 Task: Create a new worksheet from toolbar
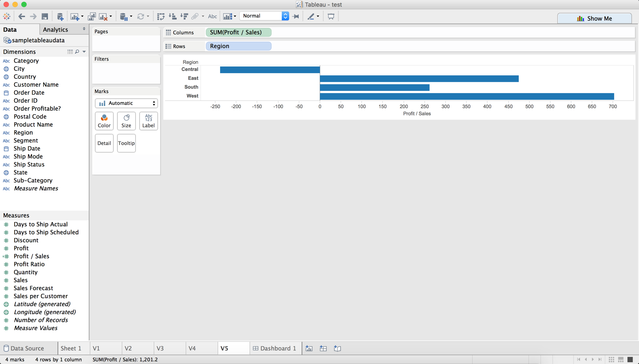click(x=74, y=17)
